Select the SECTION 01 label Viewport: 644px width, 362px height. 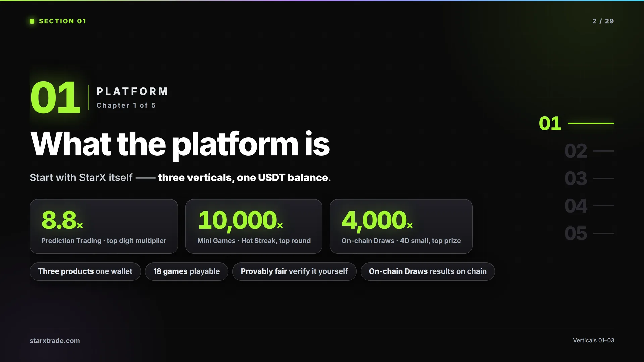click(62, 21)
